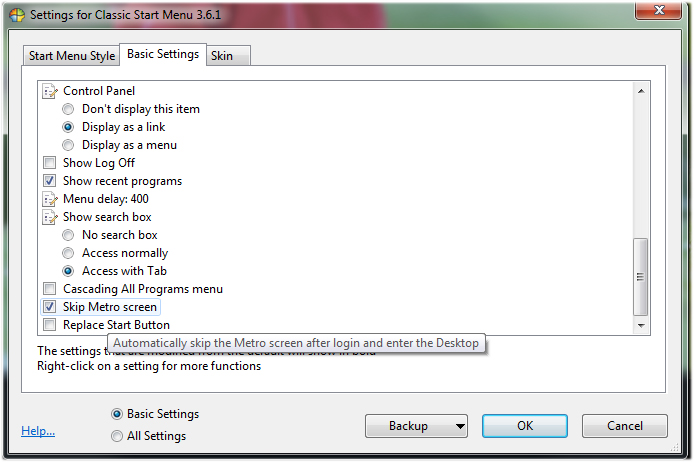
Task: Confirm settings with OK button
Action: tap(524, 426)
